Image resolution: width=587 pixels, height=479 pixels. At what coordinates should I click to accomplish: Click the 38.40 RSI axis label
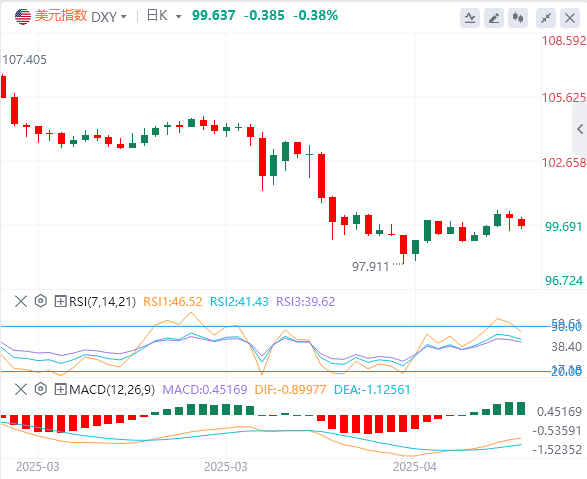pyautogui.click(x=566, y=347)
